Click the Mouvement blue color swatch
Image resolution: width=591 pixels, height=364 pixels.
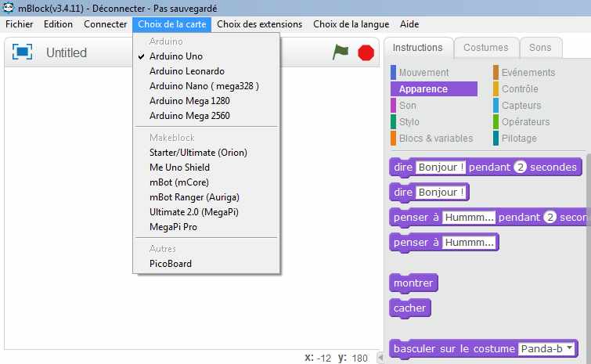393,72
